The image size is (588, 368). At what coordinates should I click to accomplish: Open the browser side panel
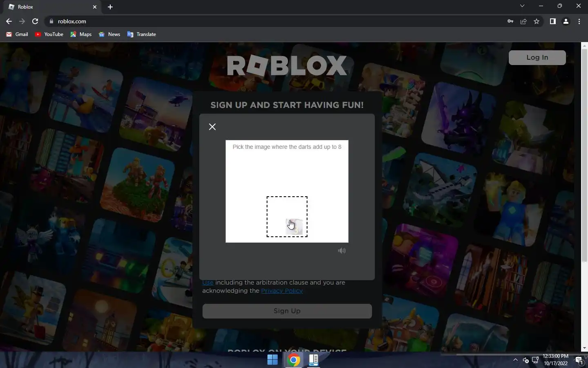pos(552,21)
